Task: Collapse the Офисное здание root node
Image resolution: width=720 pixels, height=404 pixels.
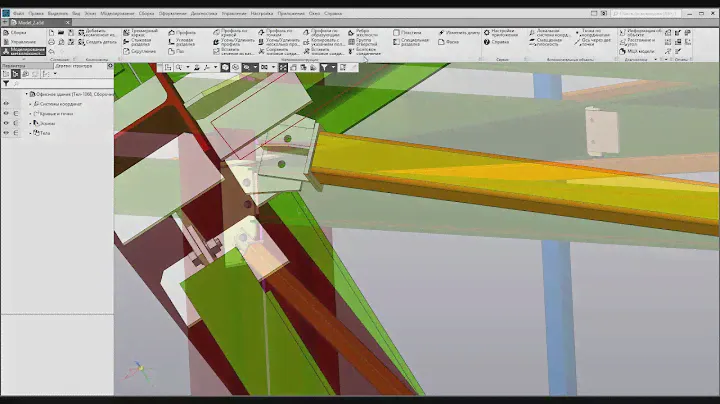Action: tap(27, 94)
